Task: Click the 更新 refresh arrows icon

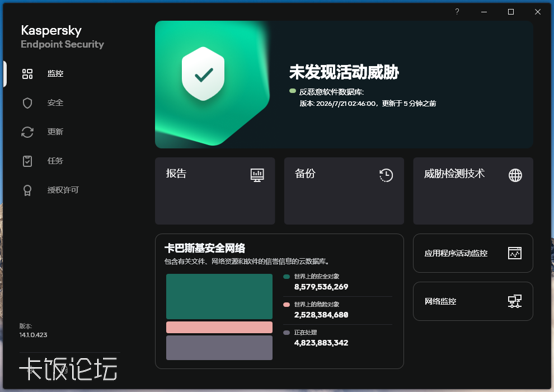Action: 27,132
